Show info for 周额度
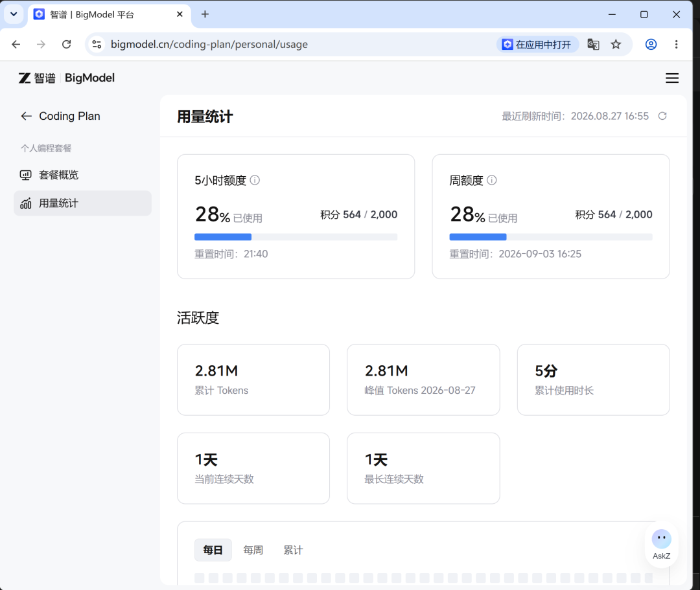This screenshot has height=590, width=700. pos(491,180)
